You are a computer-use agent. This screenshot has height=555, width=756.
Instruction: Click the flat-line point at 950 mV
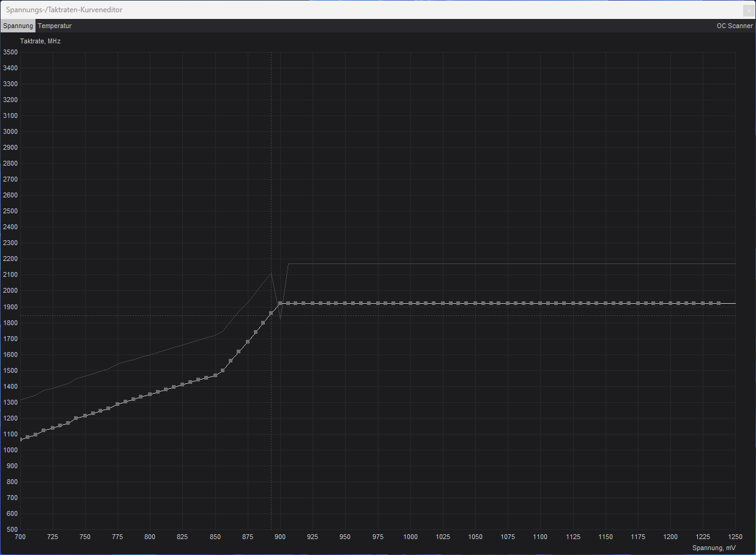(345, 303)
